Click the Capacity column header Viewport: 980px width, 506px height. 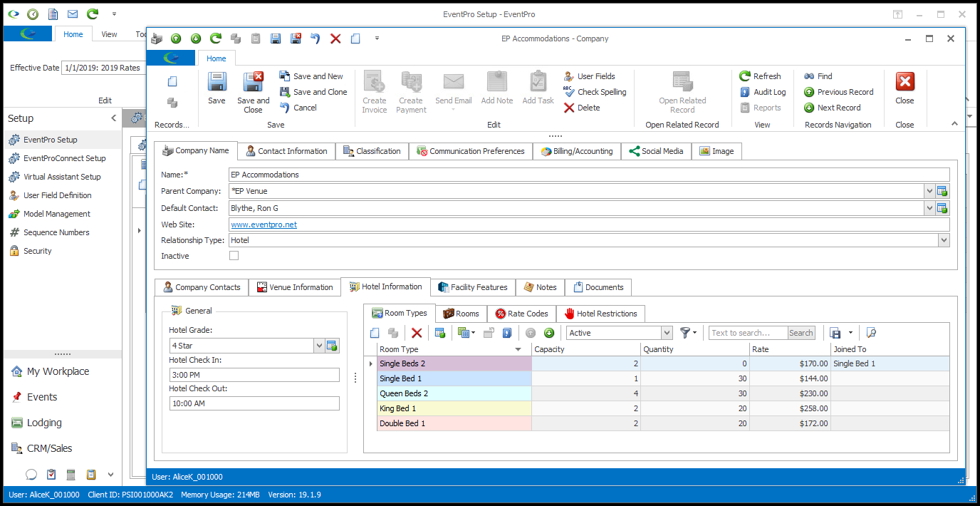click(x=585, y=349)
